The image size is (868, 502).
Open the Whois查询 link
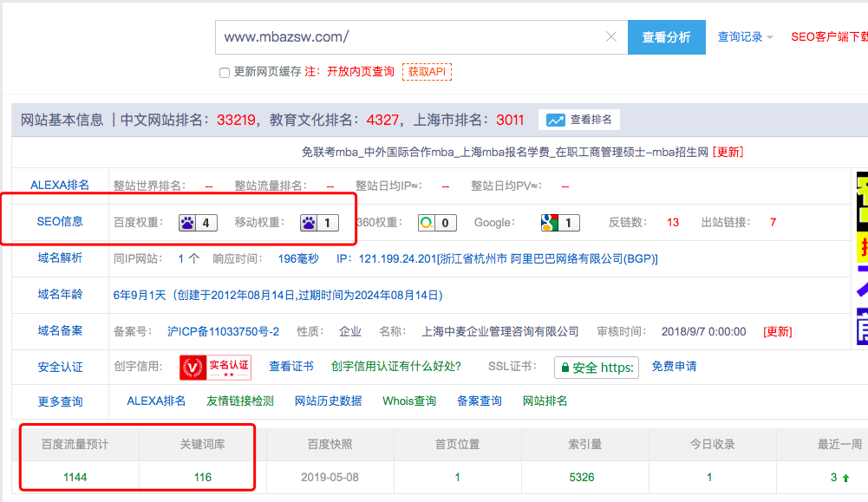409,401
